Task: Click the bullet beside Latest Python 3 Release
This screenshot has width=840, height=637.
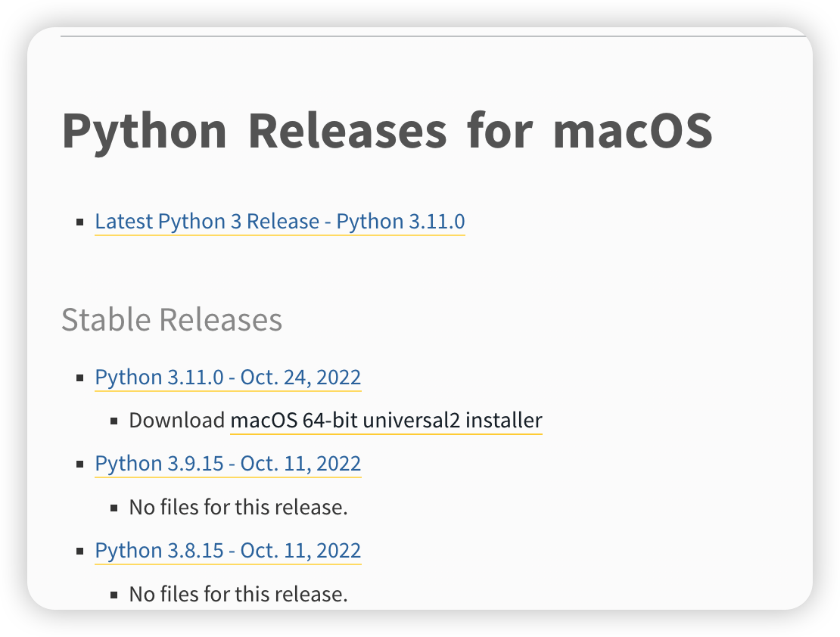Action: coord(79,222)
